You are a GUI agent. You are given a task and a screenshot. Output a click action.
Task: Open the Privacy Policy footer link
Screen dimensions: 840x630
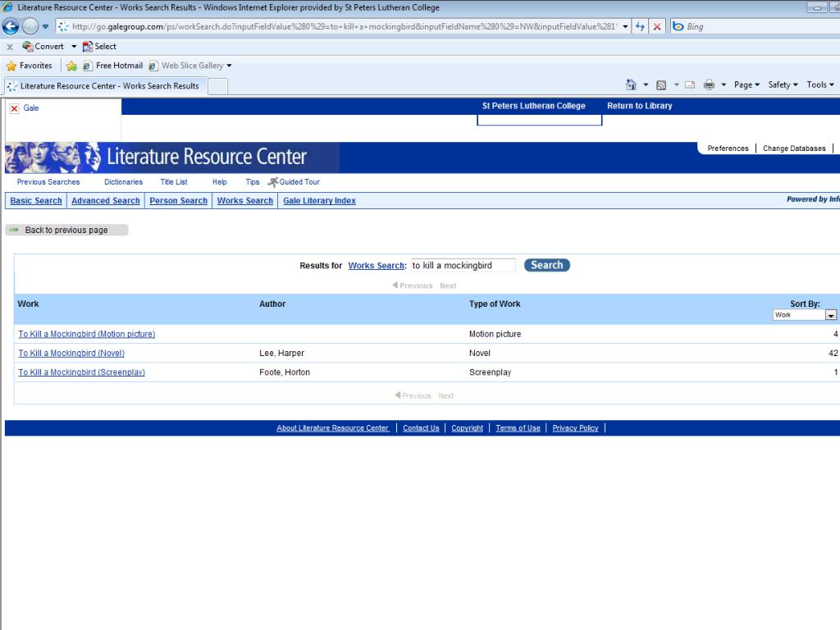[575, 428]
